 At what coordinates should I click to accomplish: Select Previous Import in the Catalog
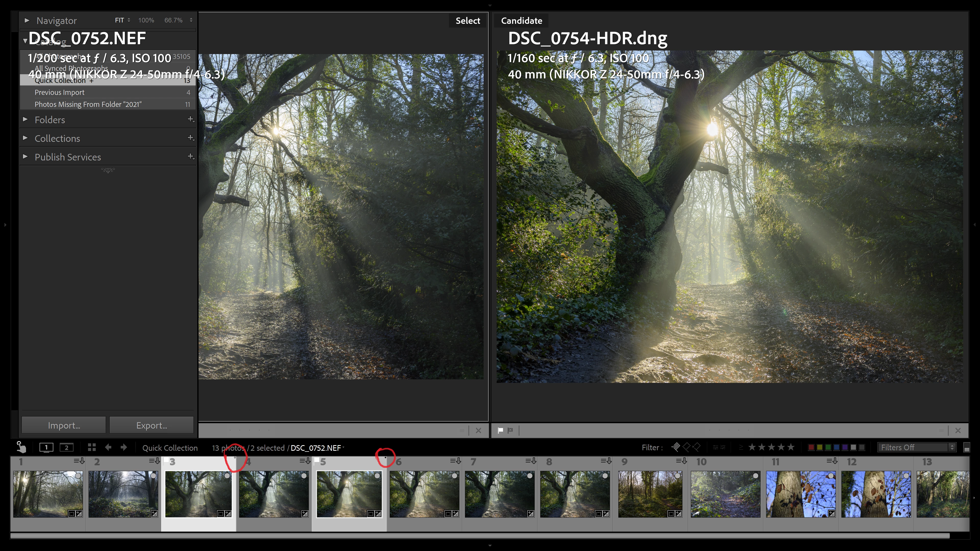point(59,92)
